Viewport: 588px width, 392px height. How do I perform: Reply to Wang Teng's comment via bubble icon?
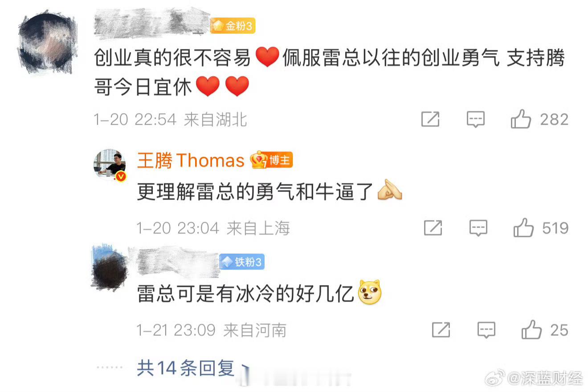coord(478,228)
